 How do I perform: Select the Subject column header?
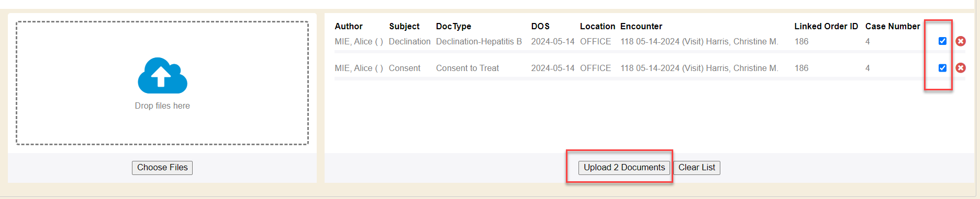[x=404, y=26]
